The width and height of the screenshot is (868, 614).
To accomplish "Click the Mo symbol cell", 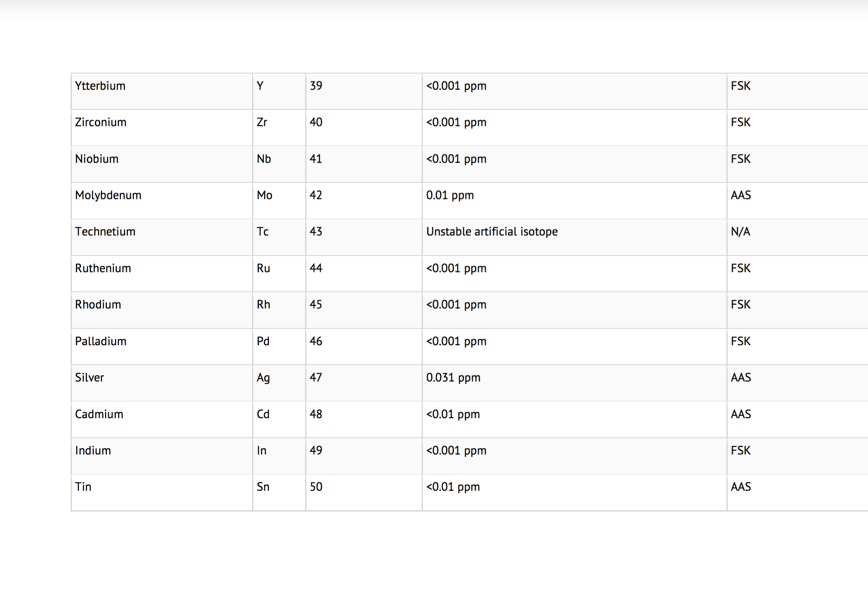I will coord(264,195).
